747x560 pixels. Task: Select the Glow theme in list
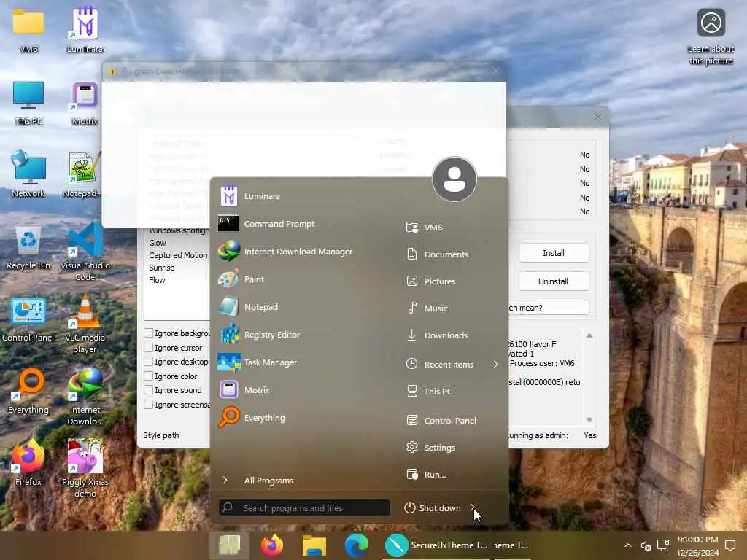tap(158, 243)
